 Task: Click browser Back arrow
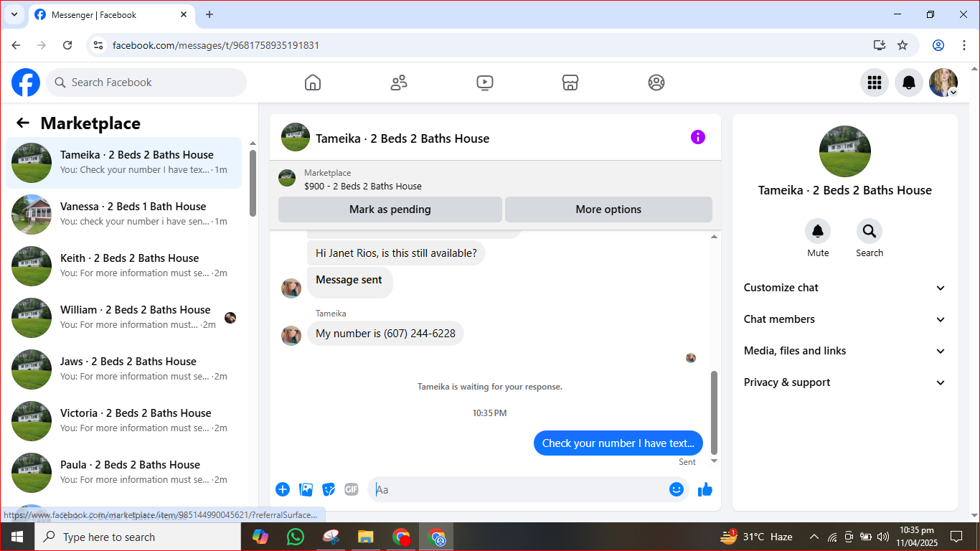point(16,45)
